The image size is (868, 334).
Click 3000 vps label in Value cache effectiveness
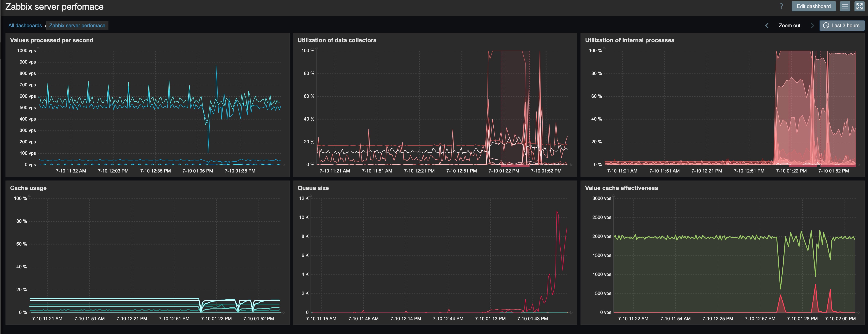coord(602,198)
